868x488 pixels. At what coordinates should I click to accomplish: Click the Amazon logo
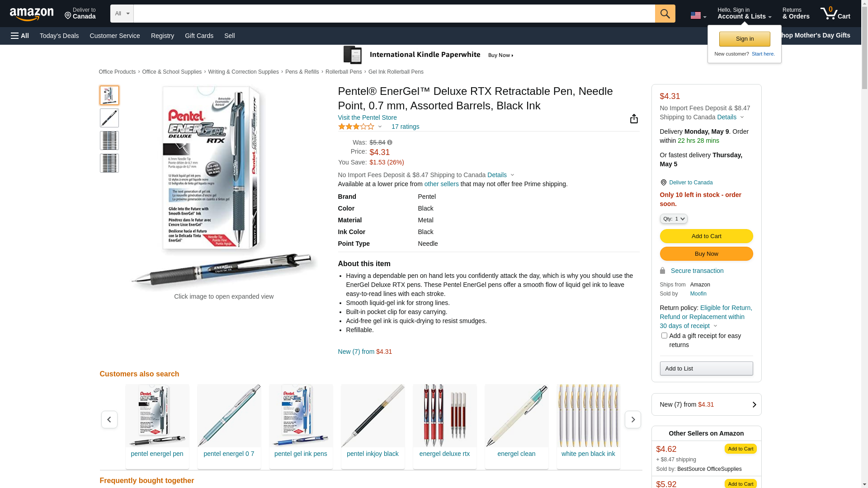tap(32, 14)
